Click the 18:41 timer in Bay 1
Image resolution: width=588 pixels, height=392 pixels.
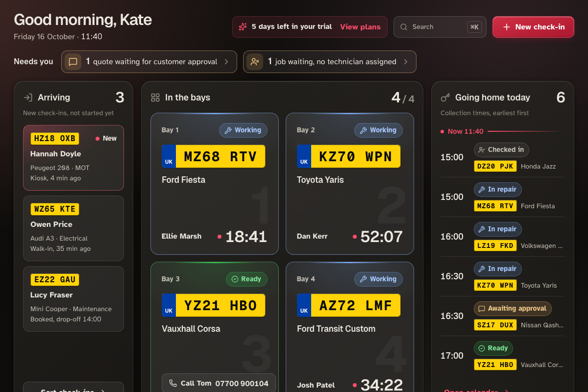(246, 237)
